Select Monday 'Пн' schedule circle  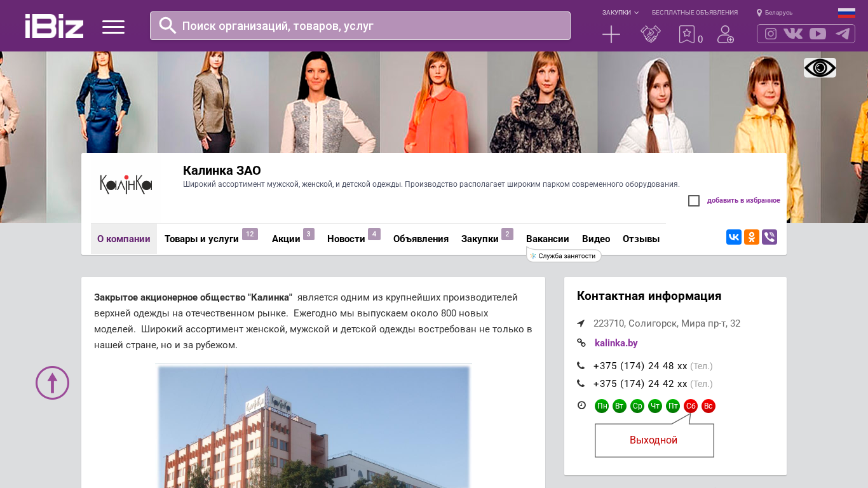pos(602,406)
